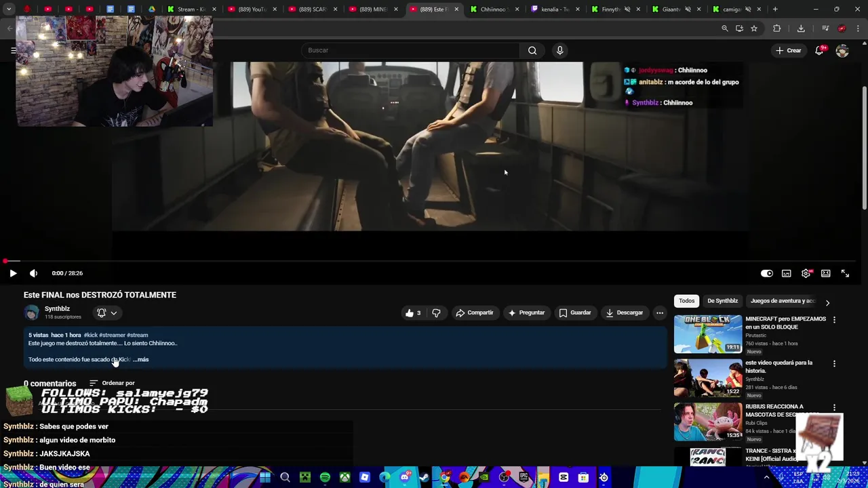This screenshot has height=488, width=868.
Task: Open Chrome downloads icon
Action: (x=801, y=28)
